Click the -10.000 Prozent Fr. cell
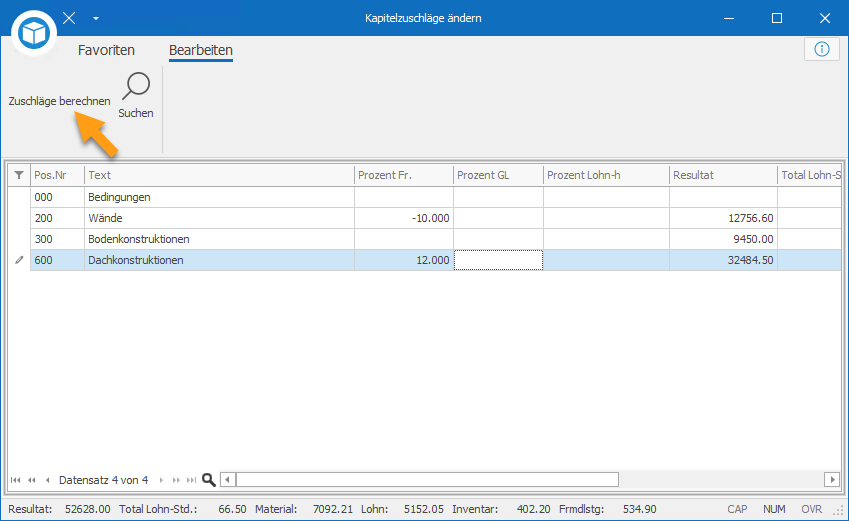The image size is (849, 521). point(403,218)
